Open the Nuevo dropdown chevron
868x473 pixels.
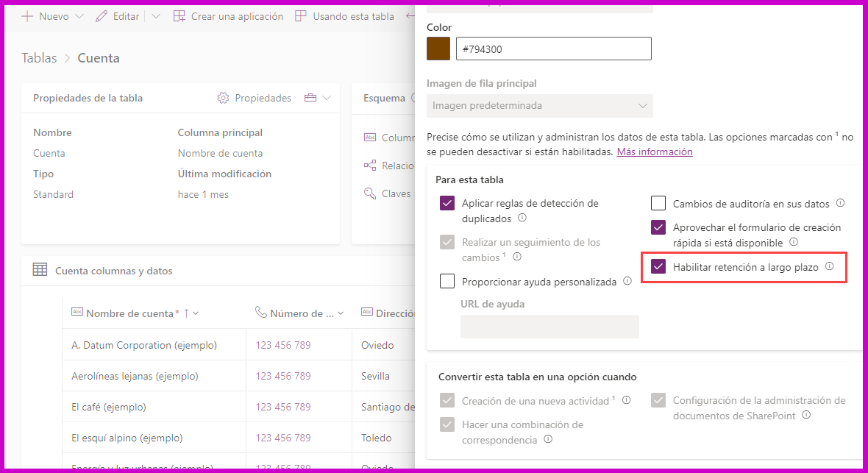(x=79, y=17)
